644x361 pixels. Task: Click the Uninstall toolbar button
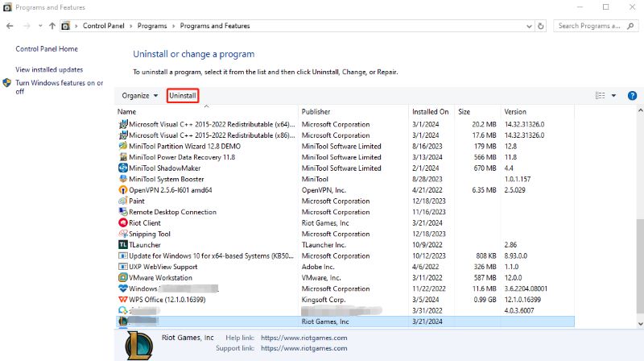[183, 96]
